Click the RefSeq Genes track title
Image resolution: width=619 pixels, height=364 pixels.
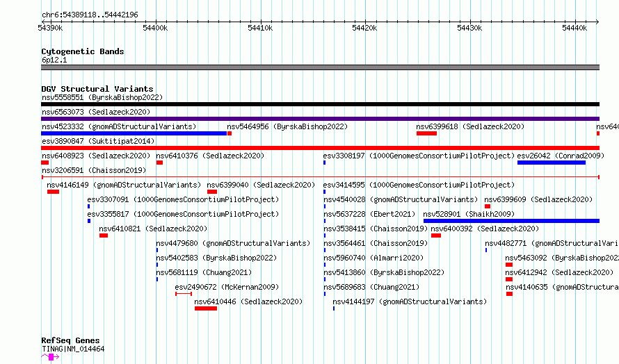click(70, 341)
